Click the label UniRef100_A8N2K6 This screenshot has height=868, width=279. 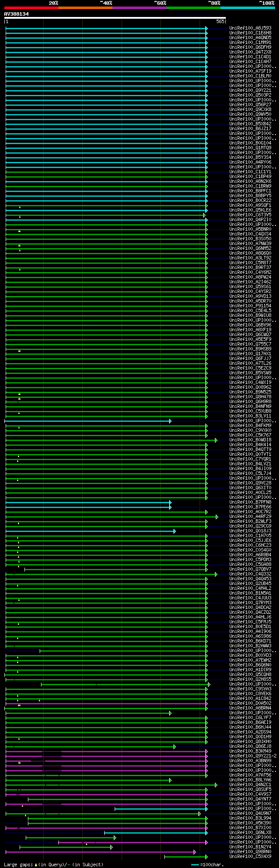[x=250, y=181]
